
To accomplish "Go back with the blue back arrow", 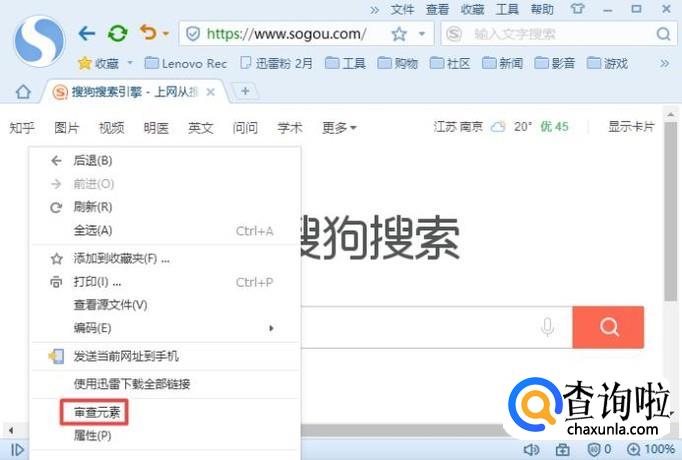I will pos(87,33).
